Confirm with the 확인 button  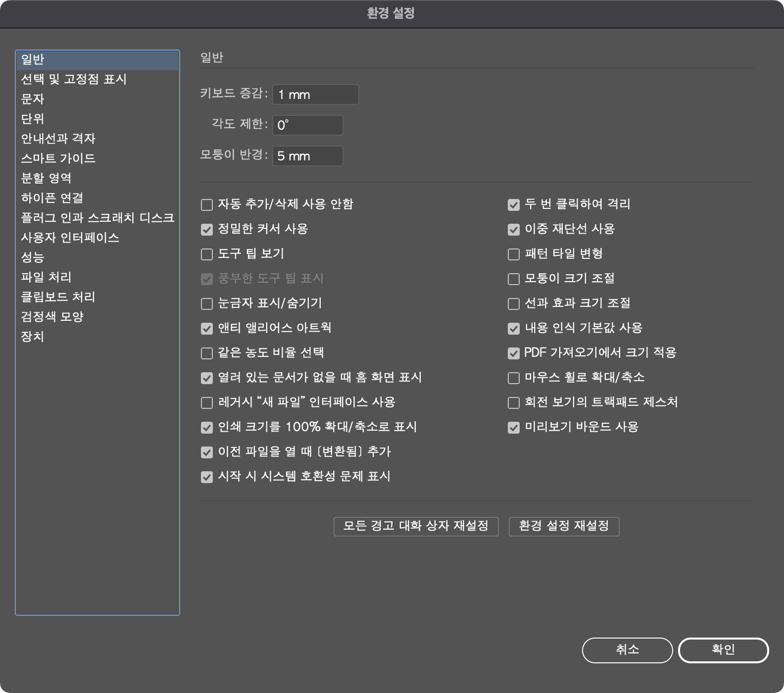pyautogui.click(x=723, y=650)
